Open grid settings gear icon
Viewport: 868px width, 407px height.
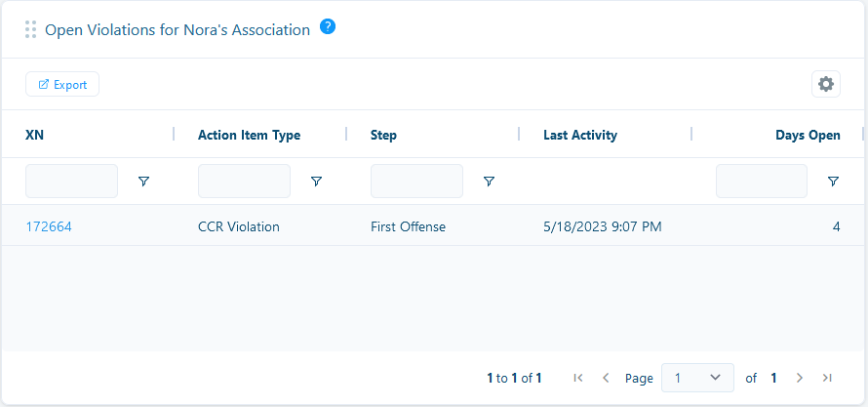pos(826,84)
